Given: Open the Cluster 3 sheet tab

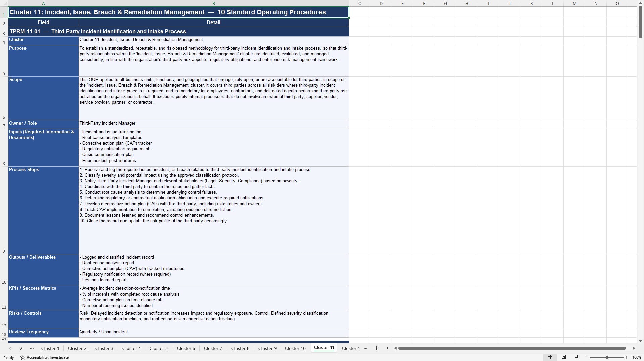Looking at the screenshot, I should coord(104,348).
